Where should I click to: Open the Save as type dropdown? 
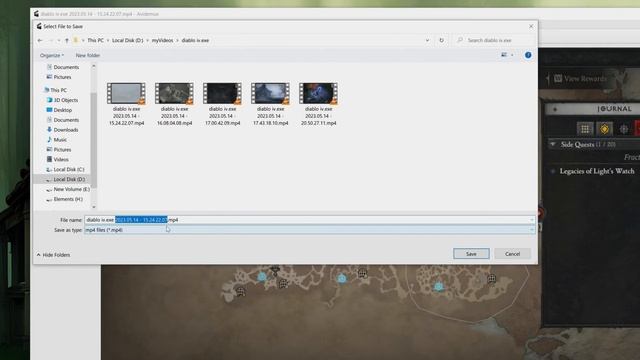(309, 230)
